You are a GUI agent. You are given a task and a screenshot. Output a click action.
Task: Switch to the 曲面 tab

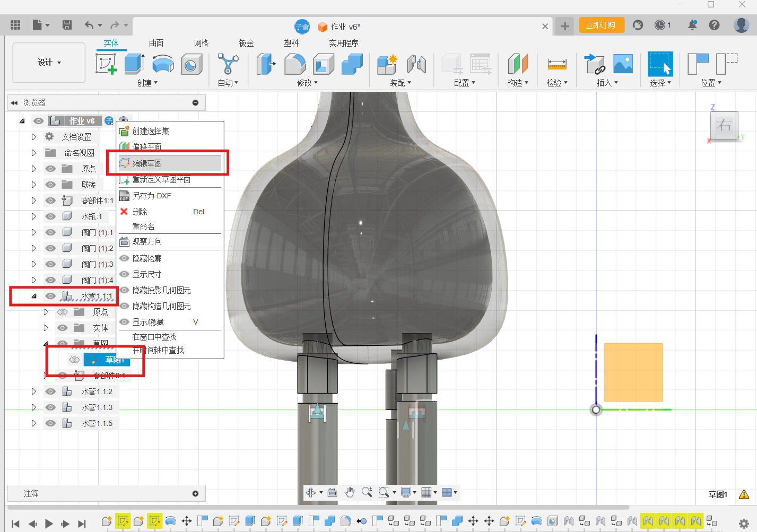point(156,43)
